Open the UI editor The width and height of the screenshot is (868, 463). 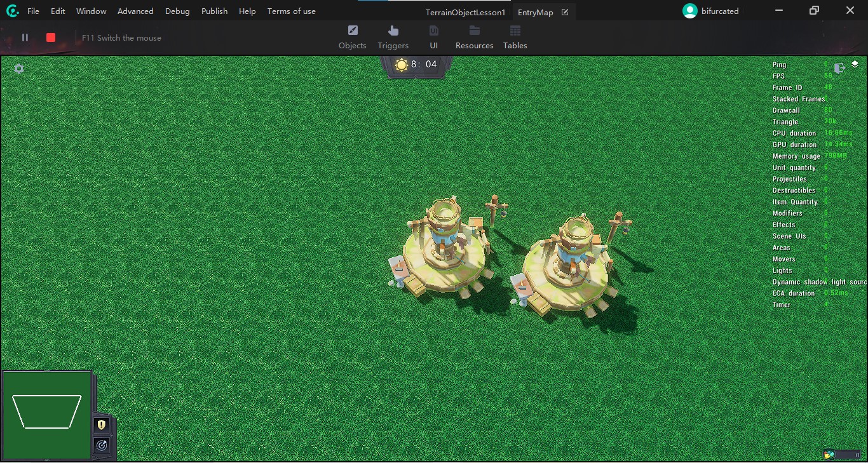coord(434,37)
